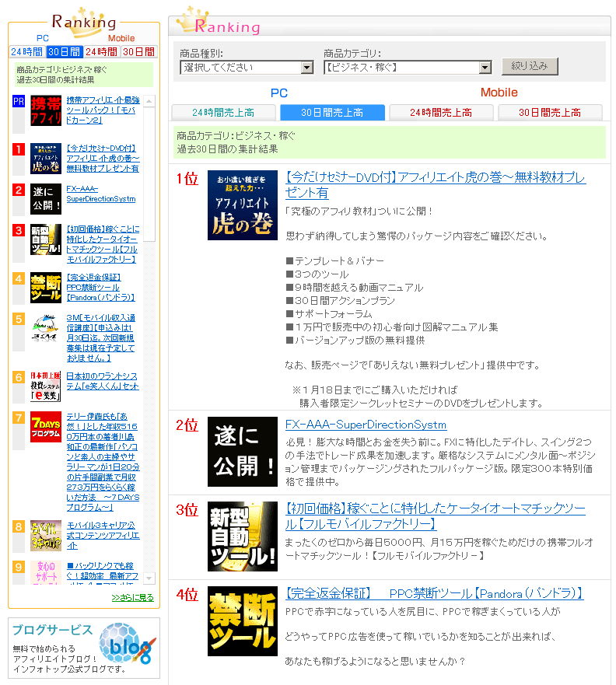Open sidebar 3M rank 5 thumbnail
Viewport: 616px width, 685px height.
coord(46,327)
